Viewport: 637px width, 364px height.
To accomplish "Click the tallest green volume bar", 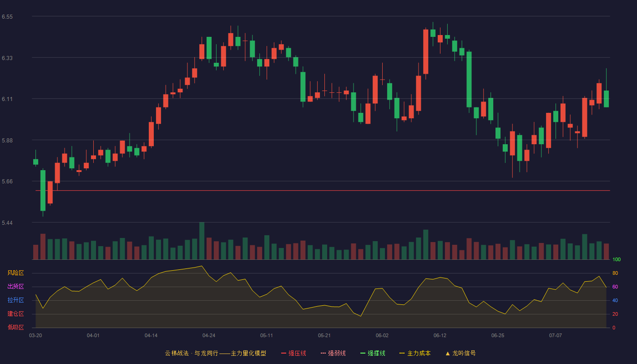I will click(202, 241).
